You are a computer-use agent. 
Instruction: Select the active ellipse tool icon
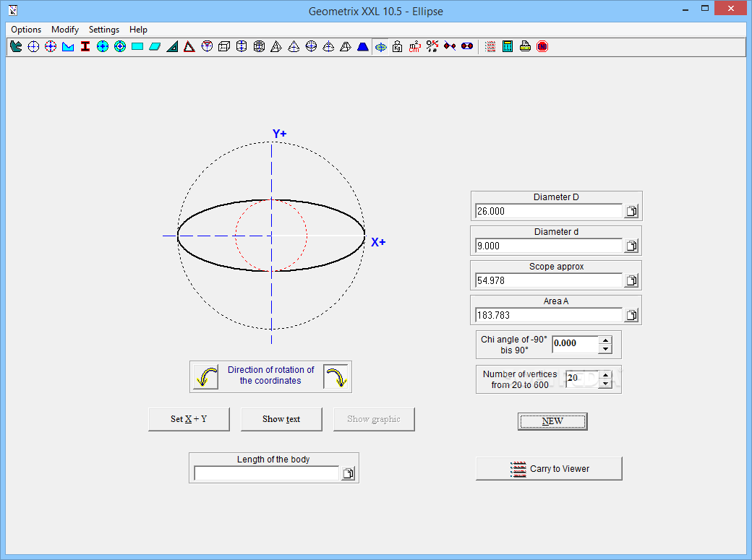point(381,47)
